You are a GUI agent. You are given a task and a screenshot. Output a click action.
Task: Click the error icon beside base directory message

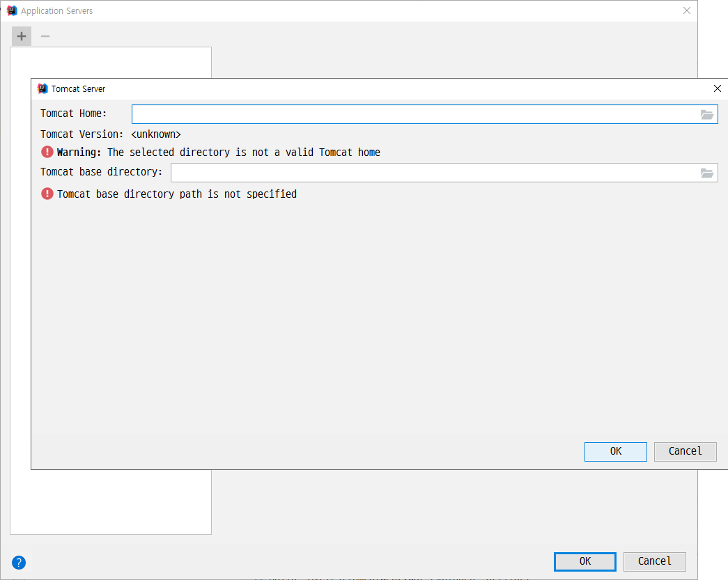coord(47,194)
